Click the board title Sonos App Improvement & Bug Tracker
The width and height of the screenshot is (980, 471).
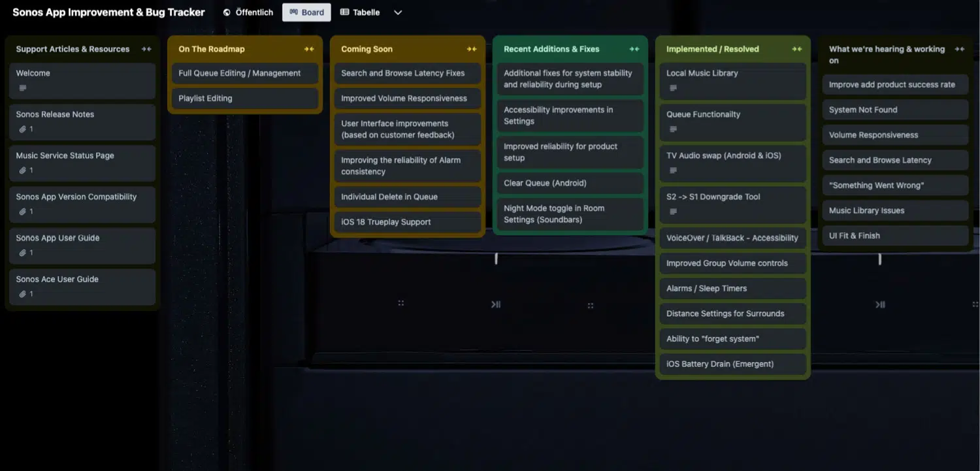point(108,12)
